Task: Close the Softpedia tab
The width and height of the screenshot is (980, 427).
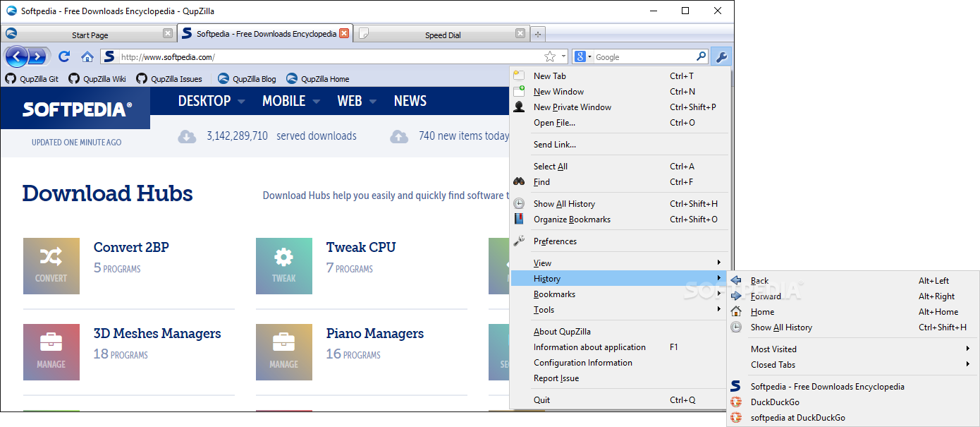Action: click(x=344, y=33)
